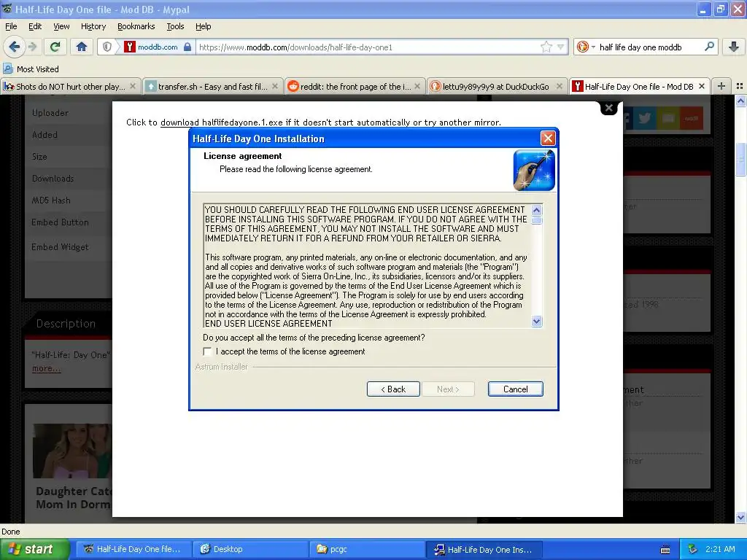Image resolution: width=747 pixels, height=560 pixels.
Task: Click the 2:21 AM clock
Action: point(720,549)
